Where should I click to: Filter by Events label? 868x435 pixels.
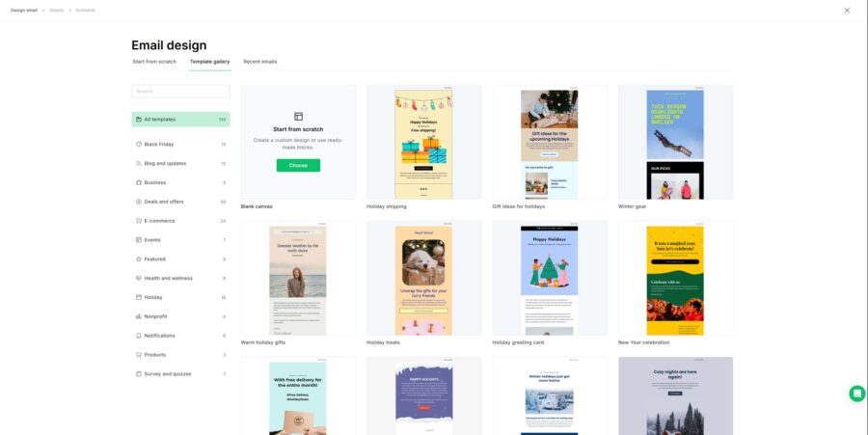[152, 239]
